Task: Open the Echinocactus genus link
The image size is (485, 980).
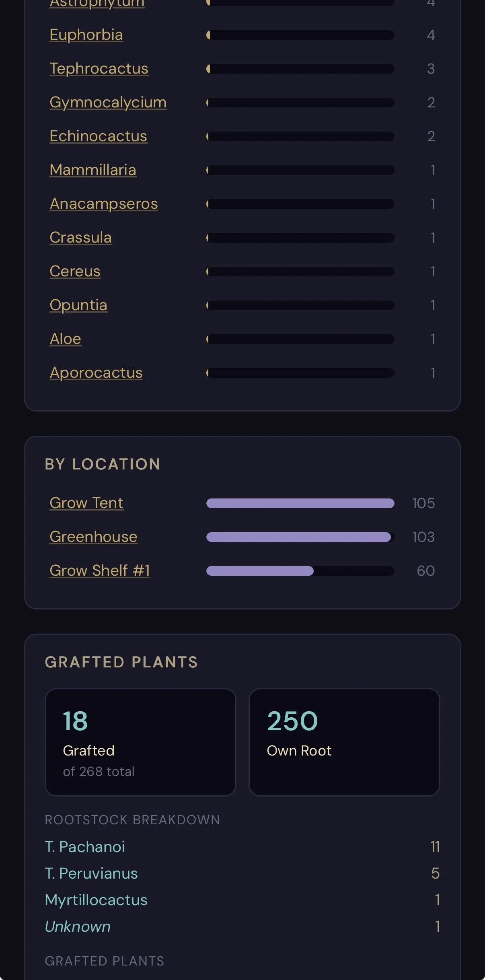Action: coord(98,136)
